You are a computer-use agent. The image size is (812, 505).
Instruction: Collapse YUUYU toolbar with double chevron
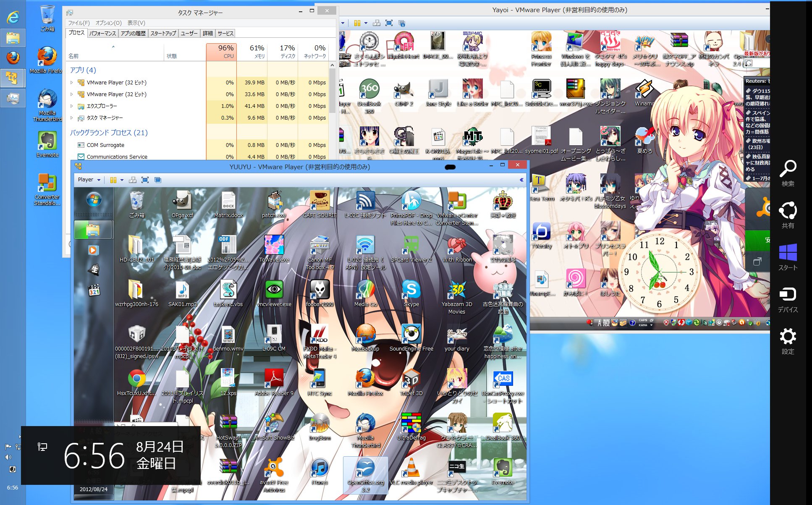(521, 180)
